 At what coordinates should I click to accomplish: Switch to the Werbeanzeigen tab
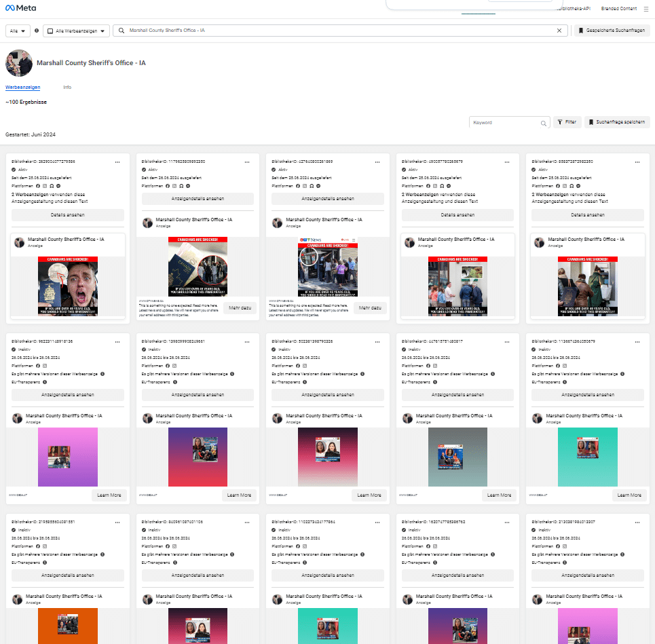coord(23,88)
